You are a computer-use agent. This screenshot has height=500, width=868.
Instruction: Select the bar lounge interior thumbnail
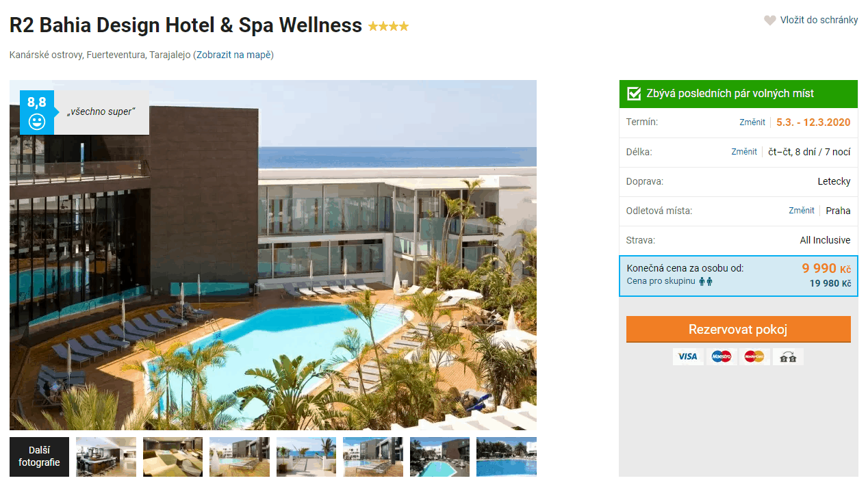point(106,457)
